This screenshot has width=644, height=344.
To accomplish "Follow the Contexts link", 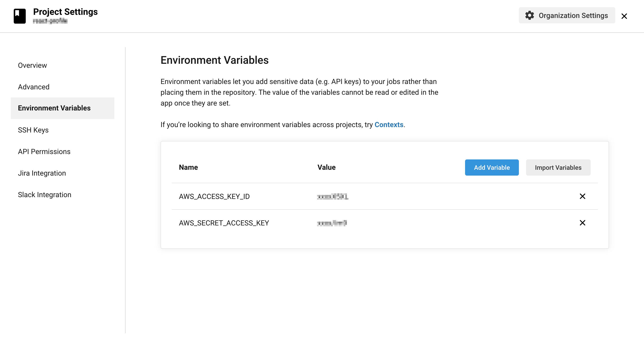I will click(389, 125).
